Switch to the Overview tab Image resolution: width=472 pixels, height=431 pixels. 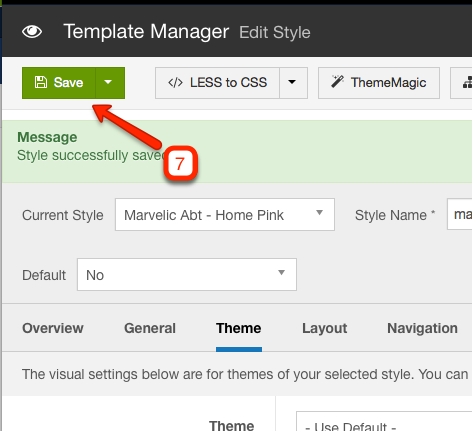click(53, 328)
